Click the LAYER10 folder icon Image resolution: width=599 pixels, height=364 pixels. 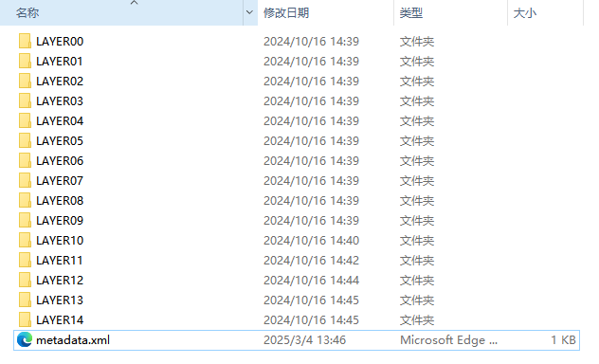point(25,240)
